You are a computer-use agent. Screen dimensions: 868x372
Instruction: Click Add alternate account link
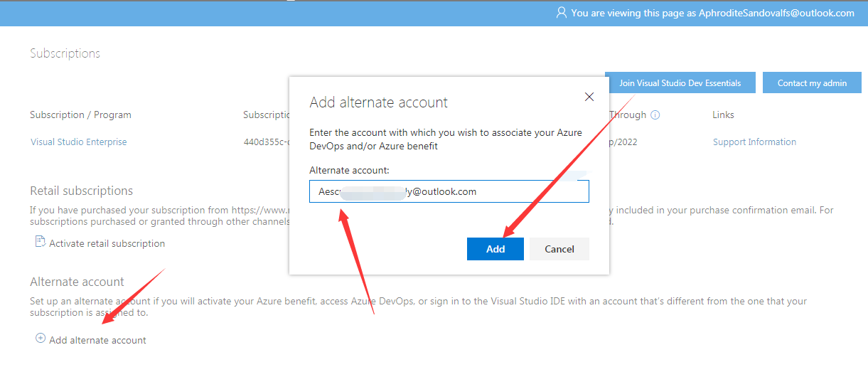97,340
